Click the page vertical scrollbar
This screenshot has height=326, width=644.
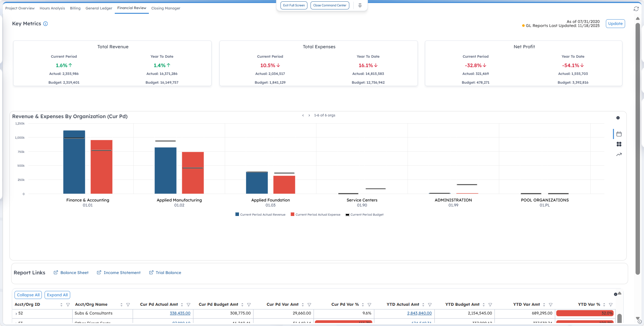point(638,148)
